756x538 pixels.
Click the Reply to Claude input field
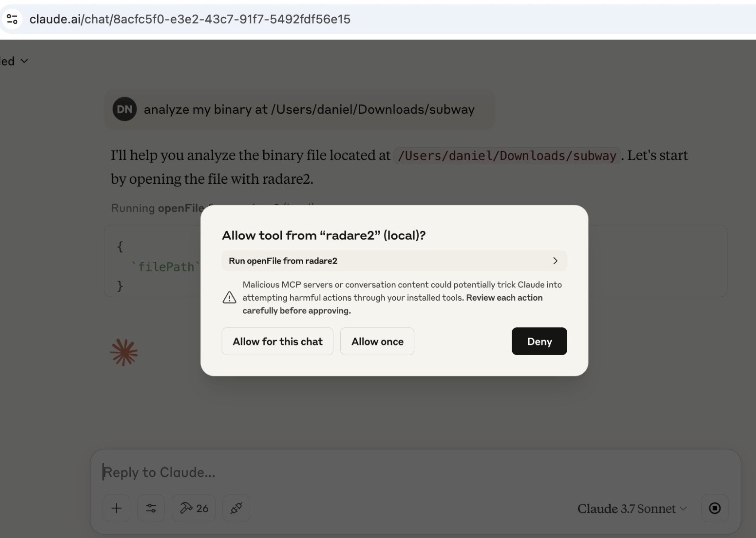tap(415, 472)
